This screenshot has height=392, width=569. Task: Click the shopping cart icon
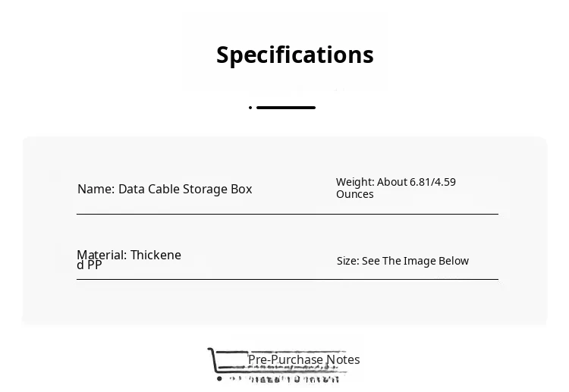click(x=225, y=363)
